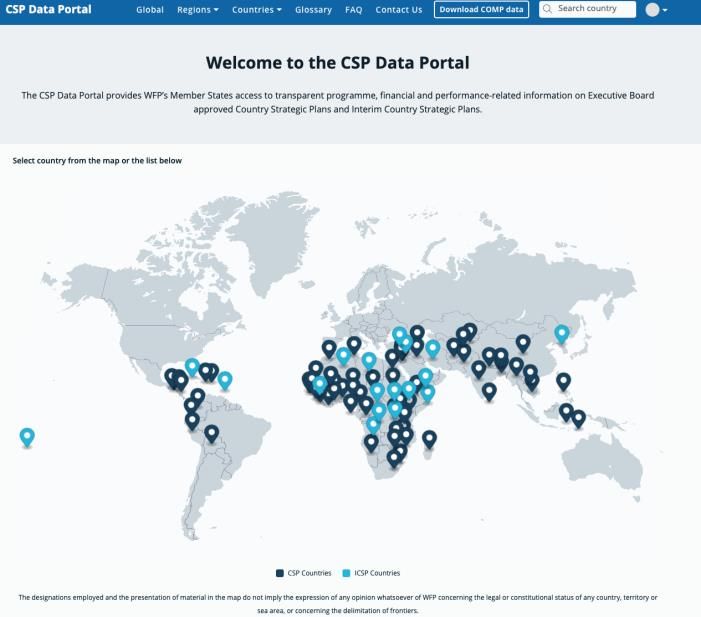
Task: Click the dark pin on Myanmar
Action: pos(516,366)
